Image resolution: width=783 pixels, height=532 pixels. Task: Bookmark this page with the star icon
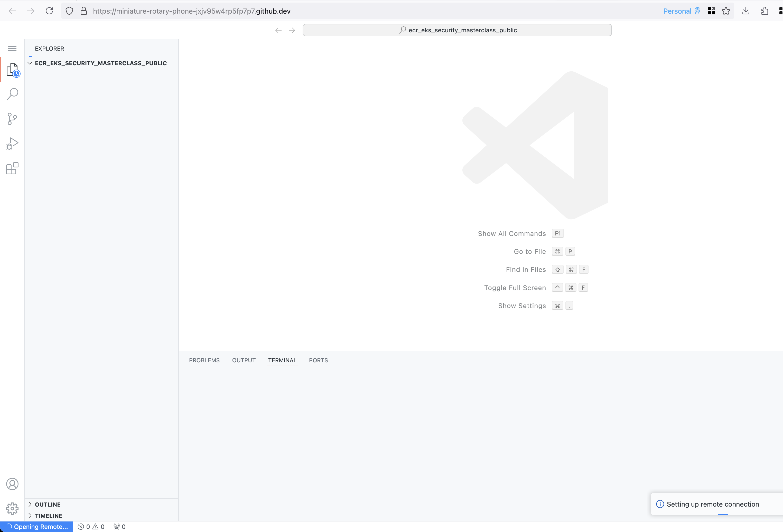726,11
